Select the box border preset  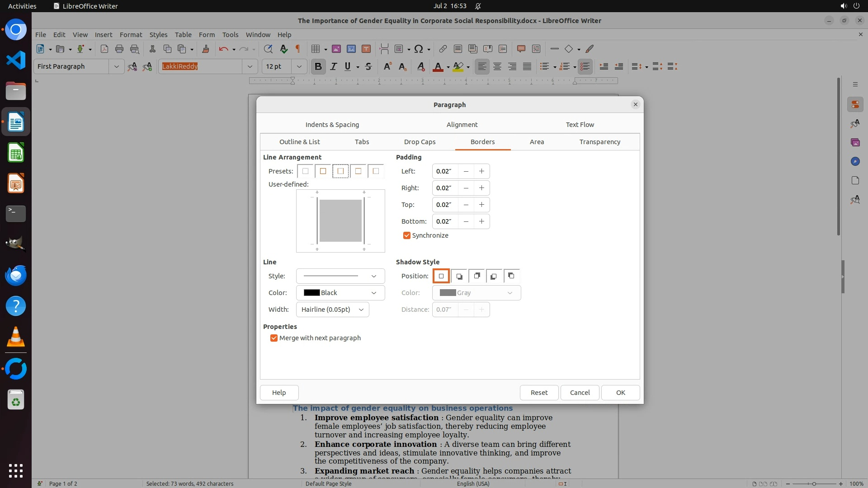coord(323,171)
